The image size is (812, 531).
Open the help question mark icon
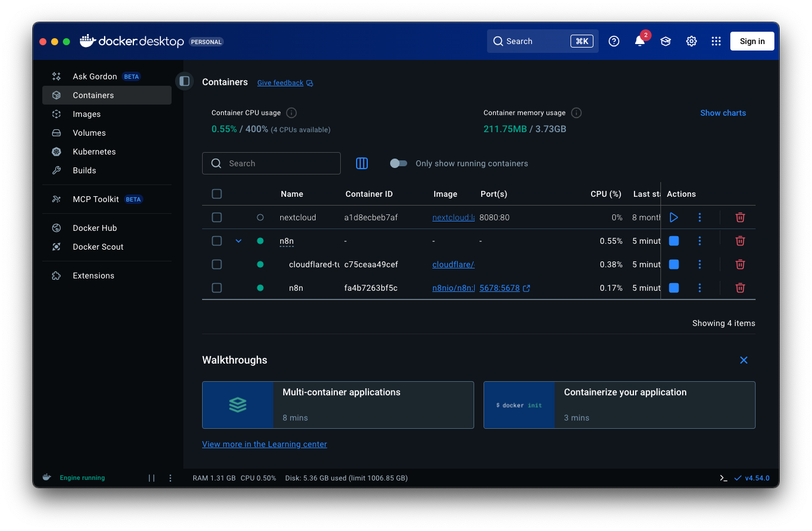(614, 41)
